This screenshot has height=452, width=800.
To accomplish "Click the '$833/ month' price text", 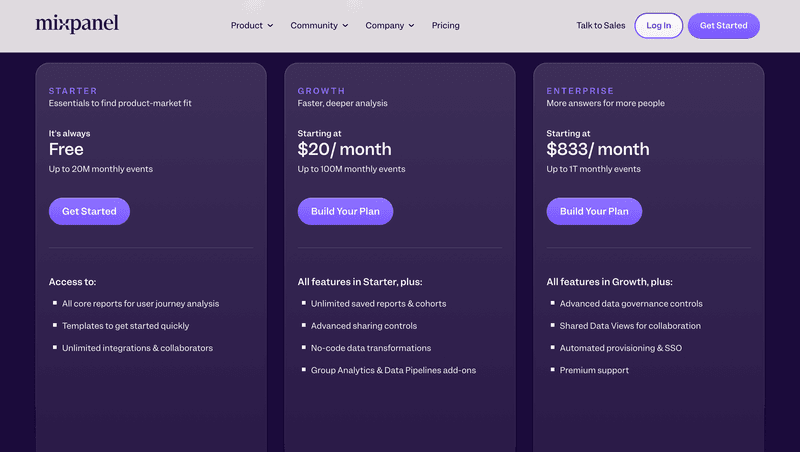I will 598,149.
